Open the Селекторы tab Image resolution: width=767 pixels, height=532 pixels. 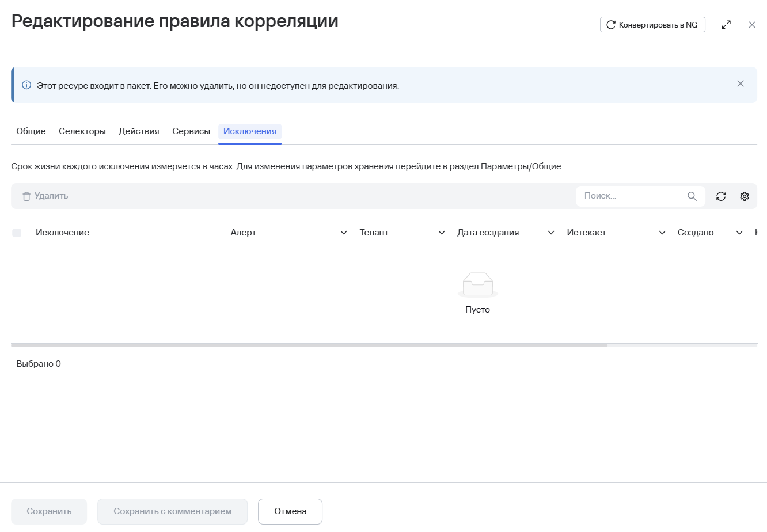tap(82, 131)
